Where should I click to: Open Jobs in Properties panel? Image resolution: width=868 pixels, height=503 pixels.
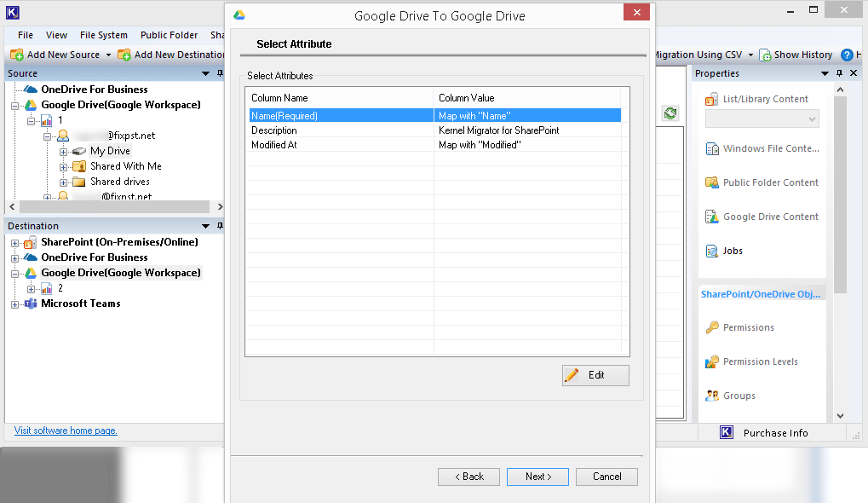point(723,251)
